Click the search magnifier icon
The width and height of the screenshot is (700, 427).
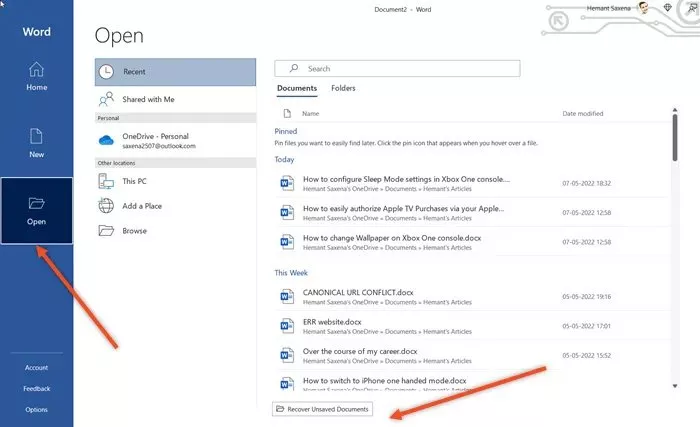(293, 68)
